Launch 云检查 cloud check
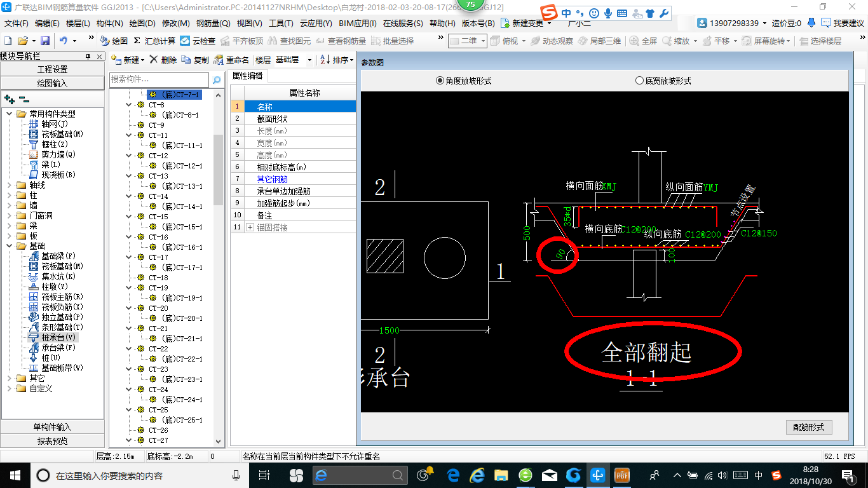Image resolution: width=868 pixels, height=488 pixels. [x=198, y=41]
